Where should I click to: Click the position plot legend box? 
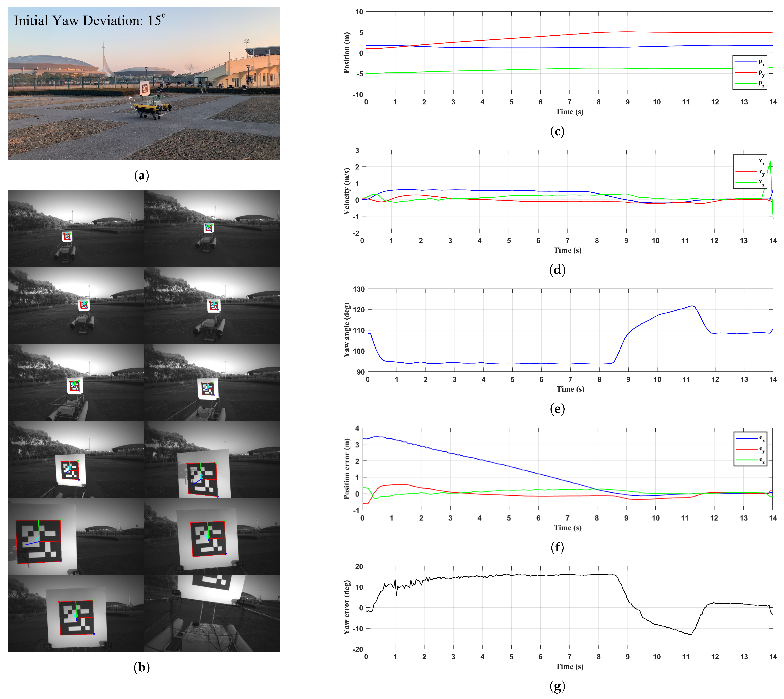coord(749,73)
